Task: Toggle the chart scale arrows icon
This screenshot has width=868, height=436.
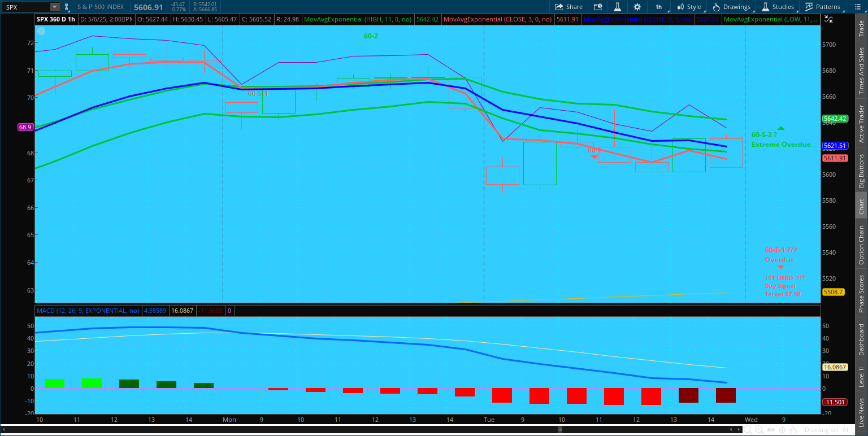Action: (828, 19)
